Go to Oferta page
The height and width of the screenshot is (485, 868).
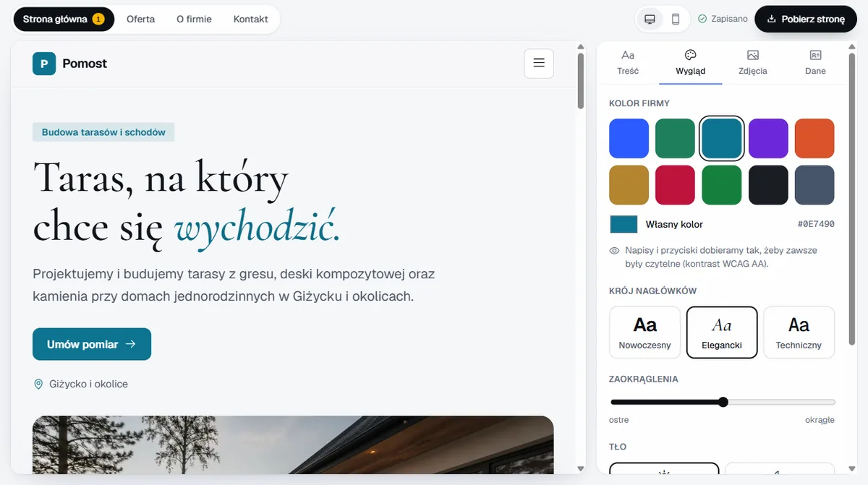coord(140,19)
